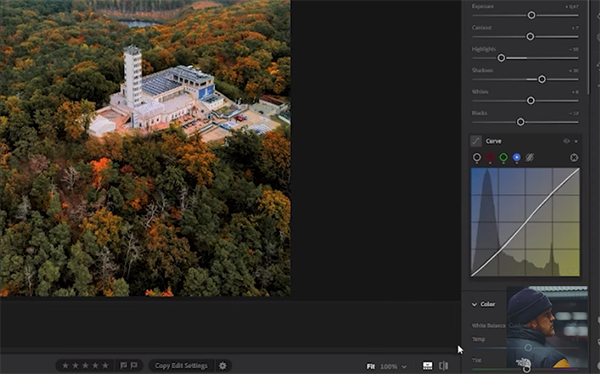This screenshot has height=374, width=600.
Task: Click the Highlights slider handle
Action: (501, 58)
